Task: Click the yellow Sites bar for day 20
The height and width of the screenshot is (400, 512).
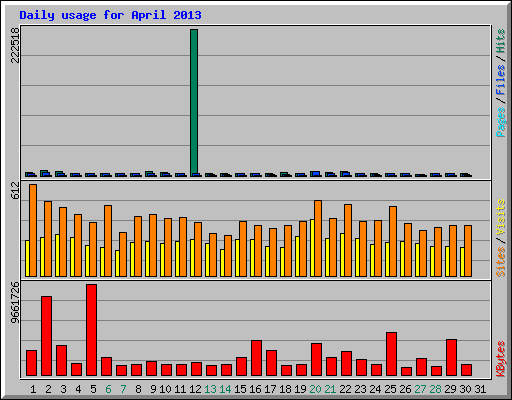Action: point(312,248)
